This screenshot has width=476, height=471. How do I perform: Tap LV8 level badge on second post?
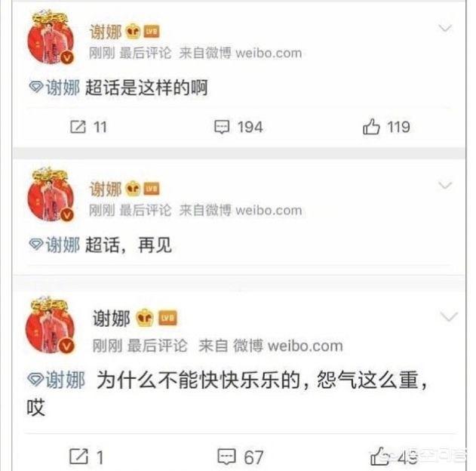pos(152,189)
